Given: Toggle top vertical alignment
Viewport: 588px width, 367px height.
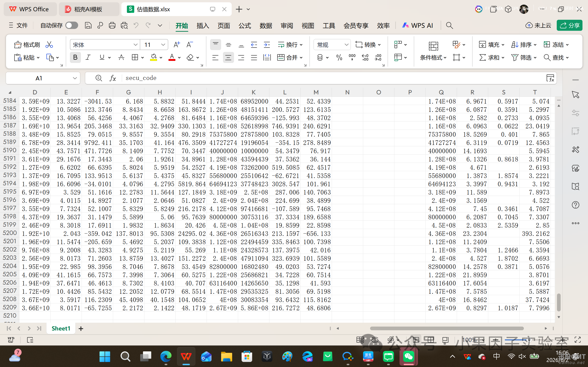Looking at the screenshot, I should pyautogui.click(x=215, y=45).
